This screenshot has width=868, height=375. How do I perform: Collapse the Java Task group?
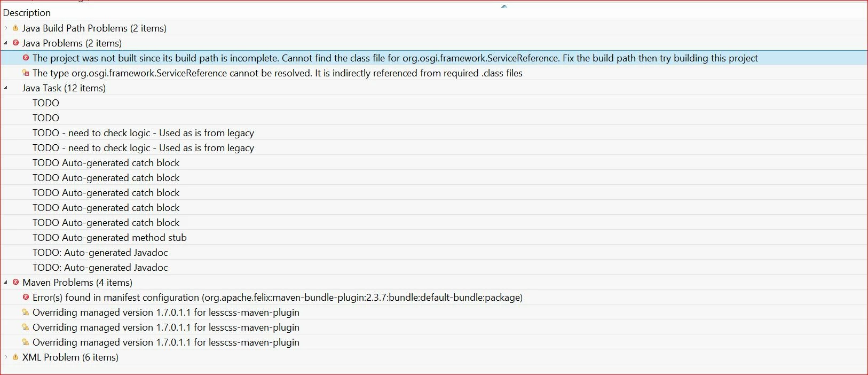tap(6, 88)
